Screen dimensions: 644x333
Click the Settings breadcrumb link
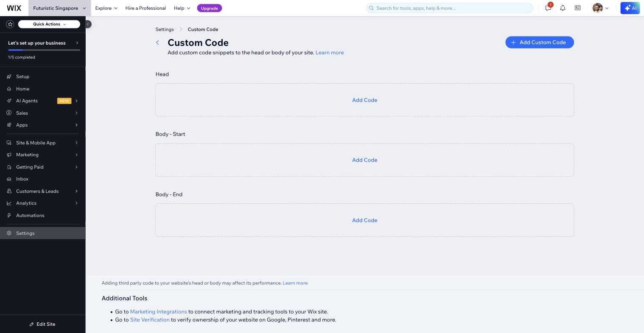coord(165,29)
